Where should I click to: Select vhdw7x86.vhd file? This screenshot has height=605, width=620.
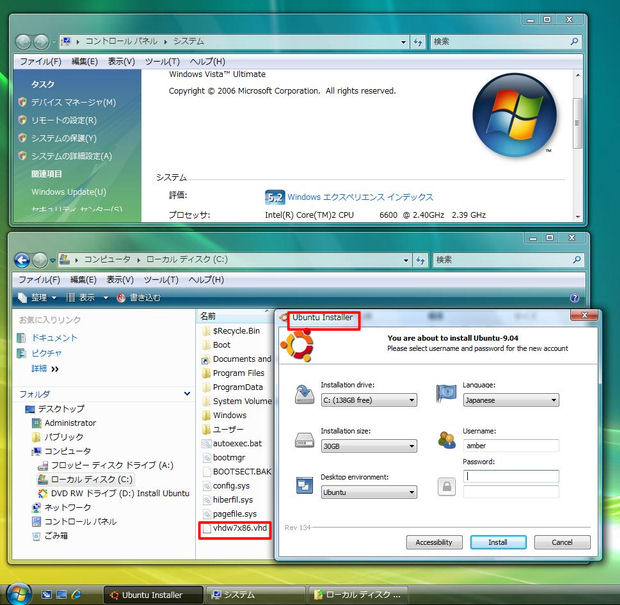pyautogui.click(x=240, y=528)
